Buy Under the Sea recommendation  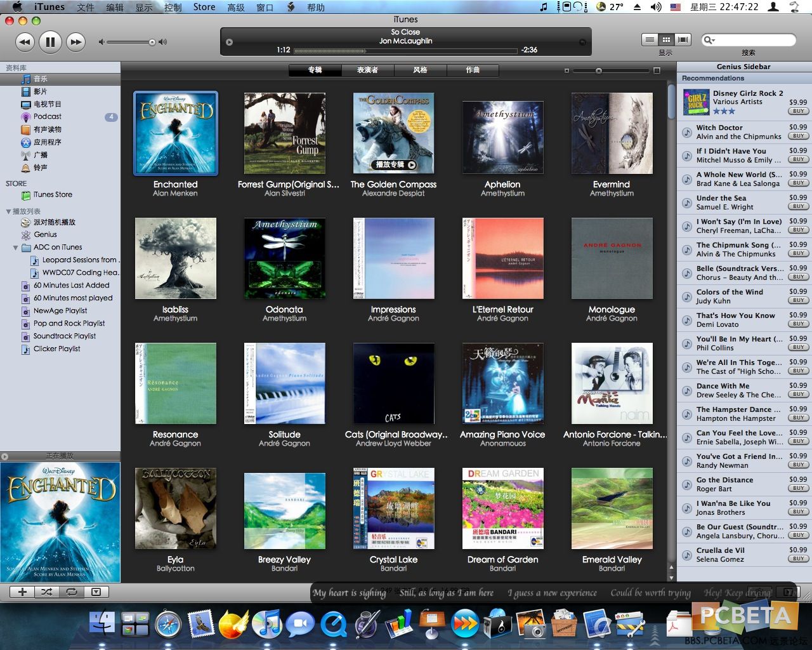click(798, 206)
